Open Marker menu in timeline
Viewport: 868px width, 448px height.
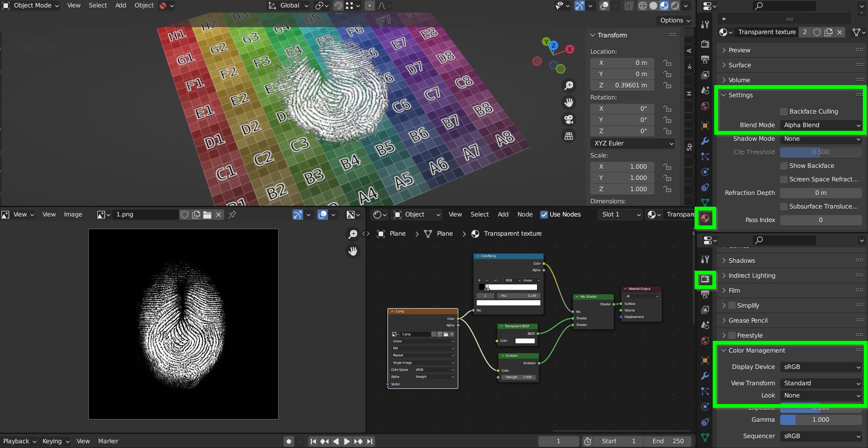click(108, 441)
